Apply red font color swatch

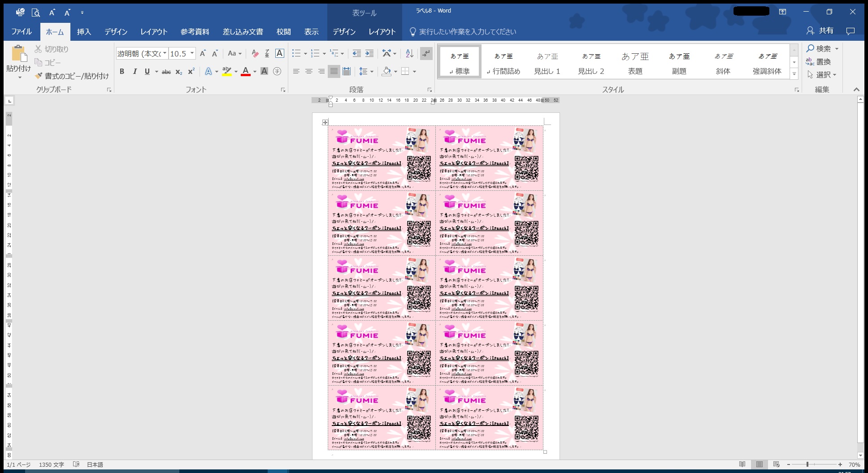tap(246, 71)
